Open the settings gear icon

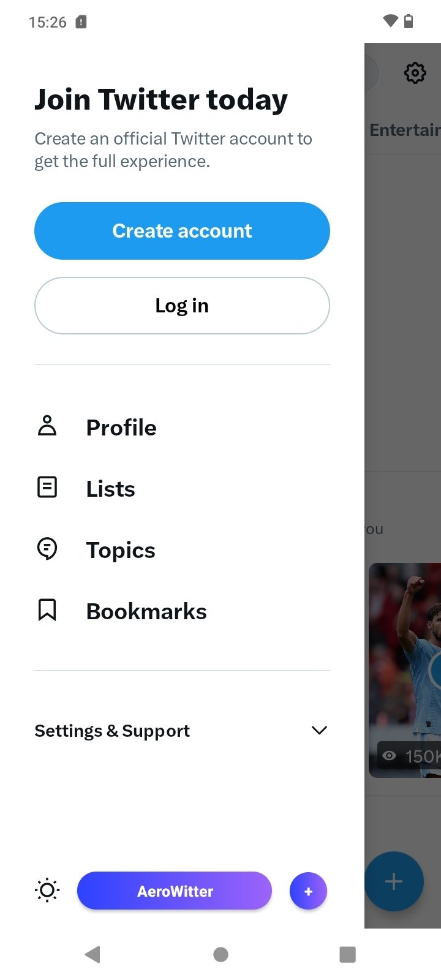415,73
